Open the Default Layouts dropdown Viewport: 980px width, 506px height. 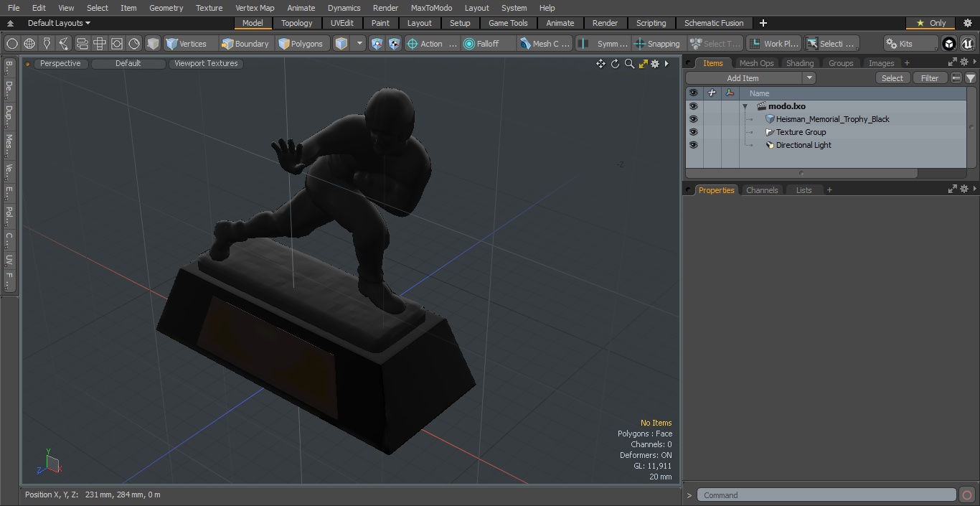coord(59,23)
